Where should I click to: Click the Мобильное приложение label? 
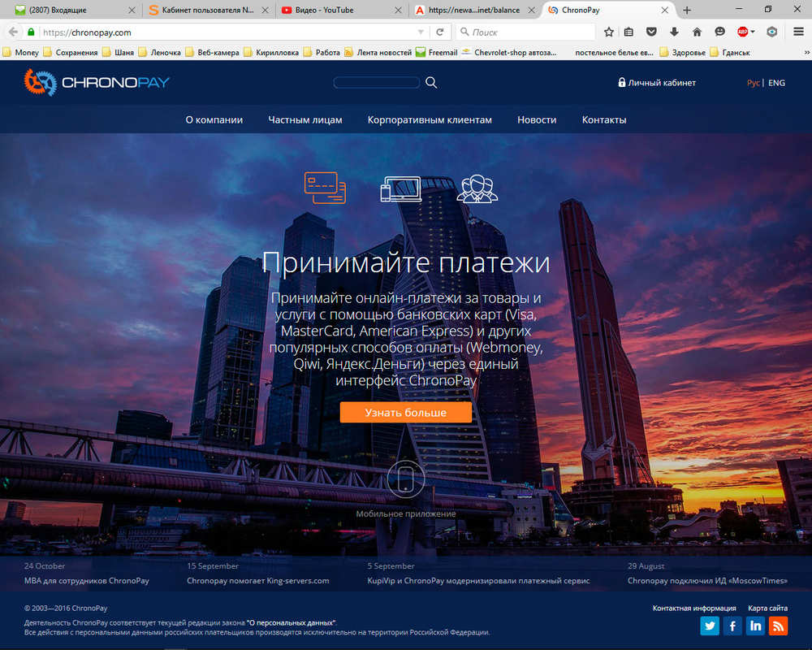tap(405, 513)
